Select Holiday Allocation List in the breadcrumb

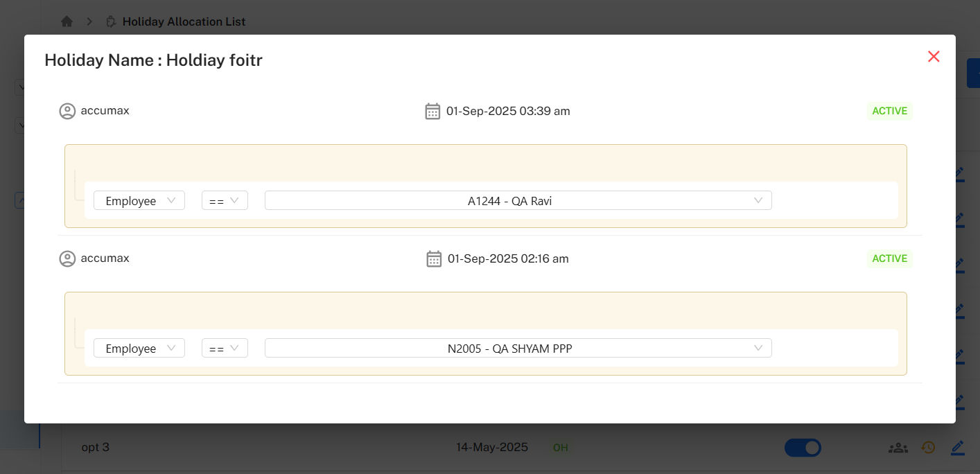click(x=183, y=21)
